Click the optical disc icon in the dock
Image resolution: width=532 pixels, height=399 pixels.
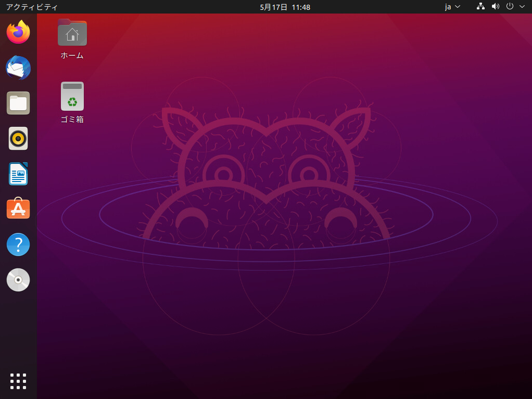[18, 280]
